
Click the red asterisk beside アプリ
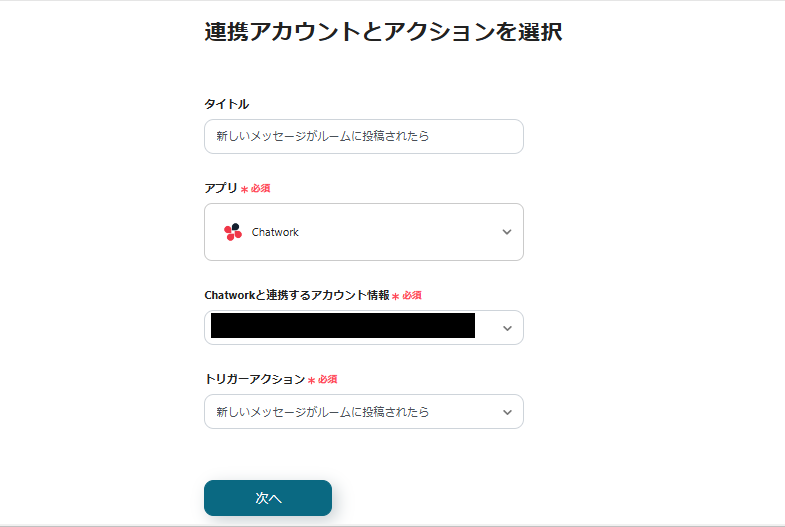(244, 189)
